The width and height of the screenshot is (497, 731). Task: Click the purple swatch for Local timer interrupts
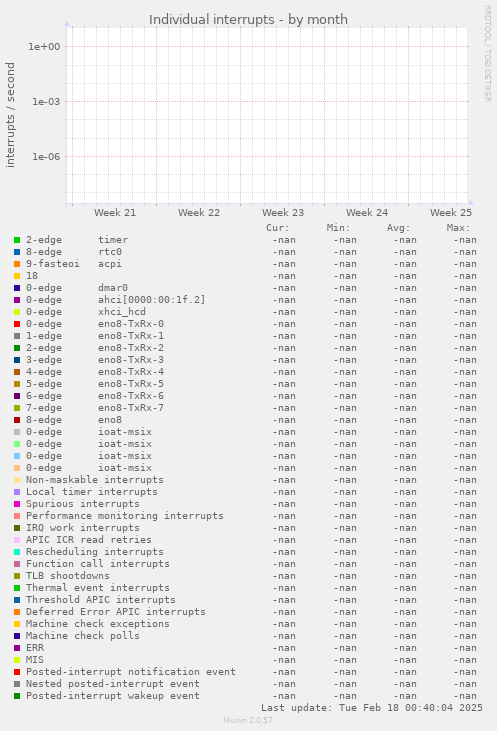pyautogui.click(x=17, y=492)
